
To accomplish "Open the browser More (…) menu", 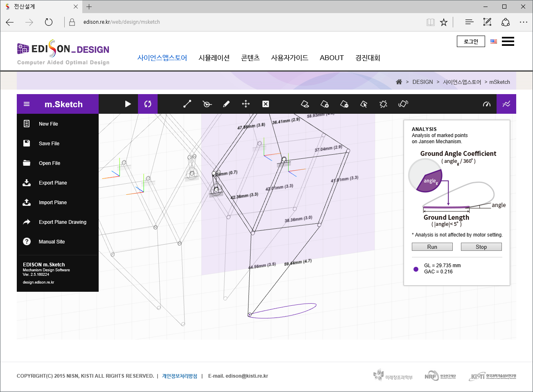I will coord(524,22).
